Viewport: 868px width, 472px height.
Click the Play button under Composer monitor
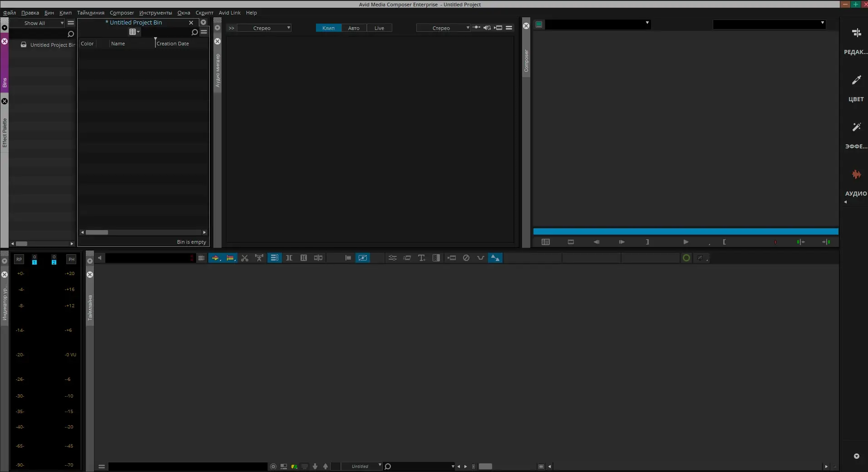coord(686,242)
